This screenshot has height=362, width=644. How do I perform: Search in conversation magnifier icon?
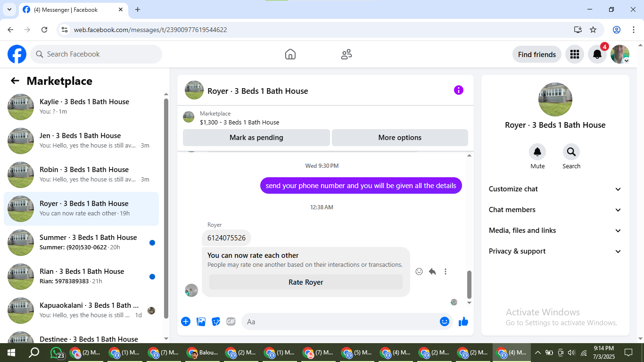pyautogui.click(x=571, y=152)
